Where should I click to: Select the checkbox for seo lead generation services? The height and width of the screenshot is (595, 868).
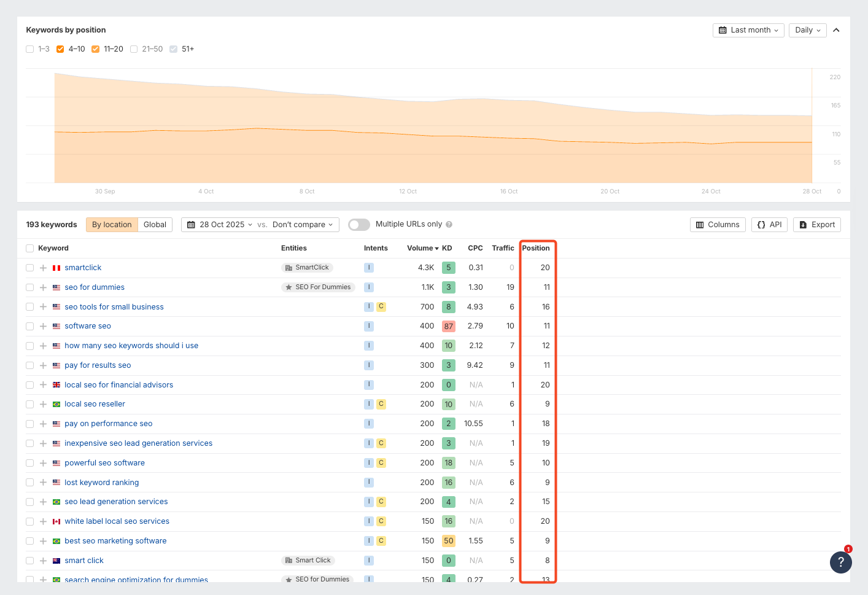29,502
